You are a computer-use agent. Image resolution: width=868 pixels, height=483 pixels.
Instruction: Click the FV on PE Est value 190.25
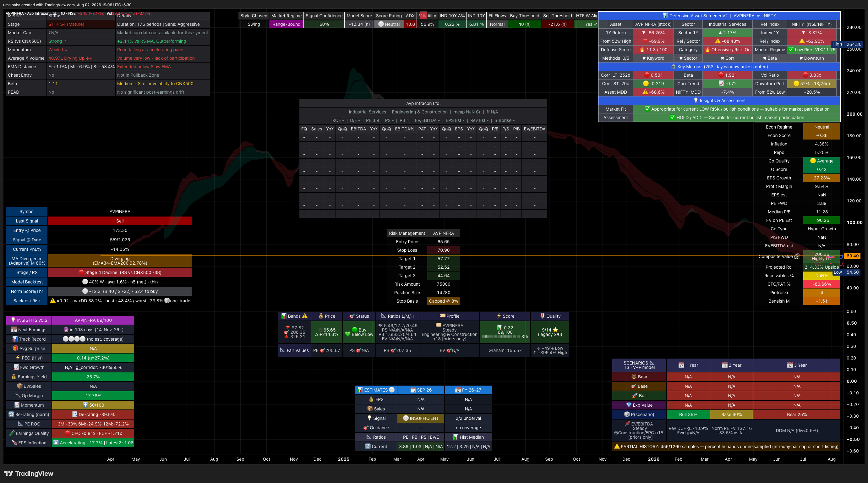pyautogui.click(x=822, y=220)
